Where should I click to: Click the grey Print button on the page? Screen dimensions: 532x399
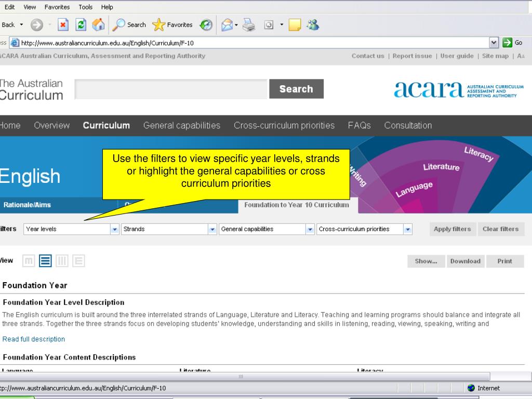505,261
